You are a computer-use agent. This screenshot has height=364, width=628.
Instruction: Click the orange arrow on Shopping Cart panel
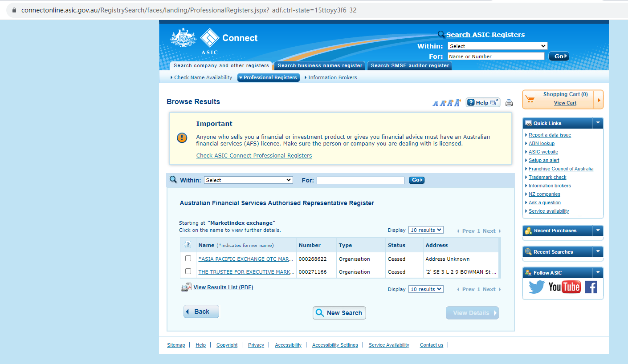click(x=599, y=100)
